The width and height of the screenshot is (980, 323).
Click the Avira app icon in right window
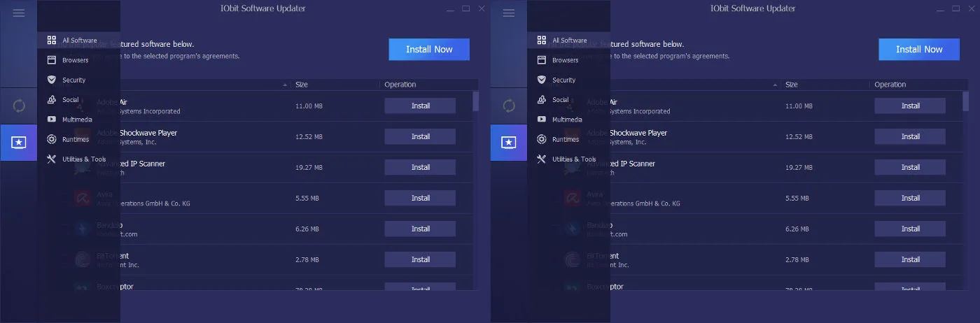[x=573, y=198]
